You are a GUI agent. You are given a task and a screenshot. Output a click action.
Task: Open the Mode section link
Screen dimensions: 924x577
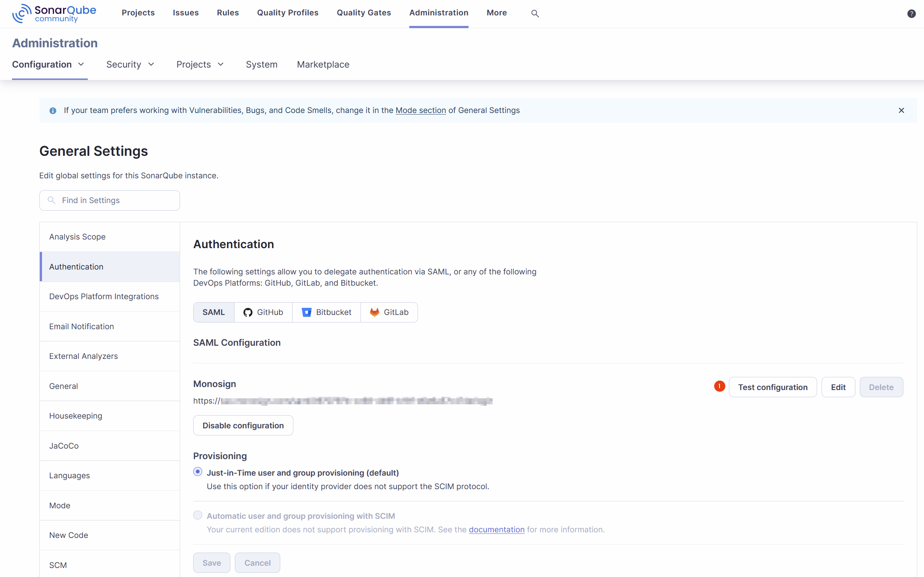point(420,110)
